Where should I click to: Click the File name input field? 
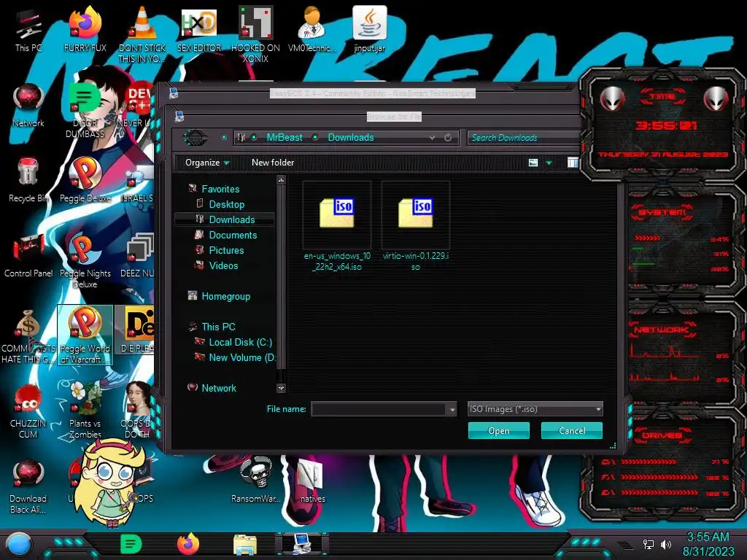[x=379, y=408]
